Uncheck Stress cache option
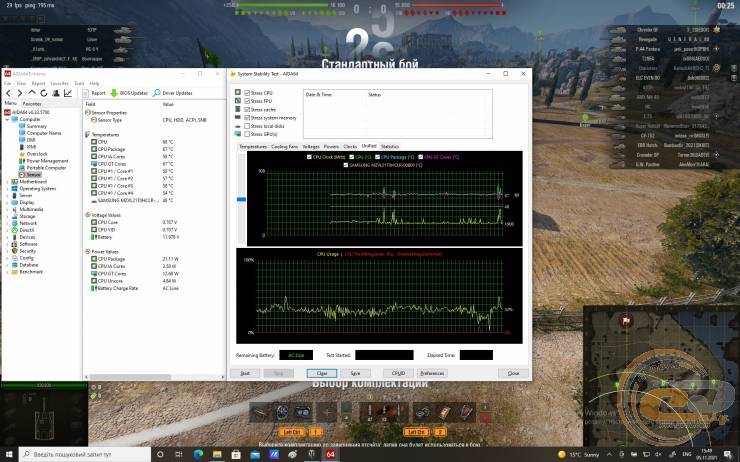 247,109
